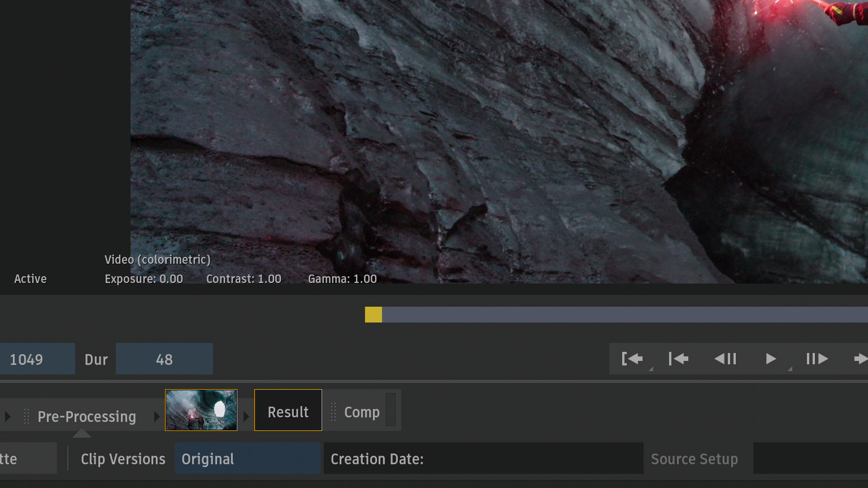The width and height of the screenshot is (868, 488).
Task: Click the Contrast: 1.00 viewer value
Action: (x=244, y=279)
